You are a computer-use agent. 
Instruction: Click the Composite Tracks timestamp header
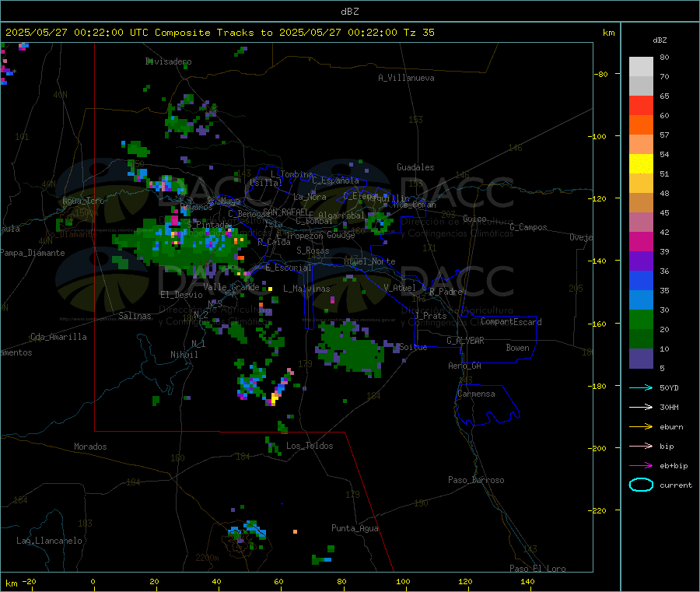[220, 33]
